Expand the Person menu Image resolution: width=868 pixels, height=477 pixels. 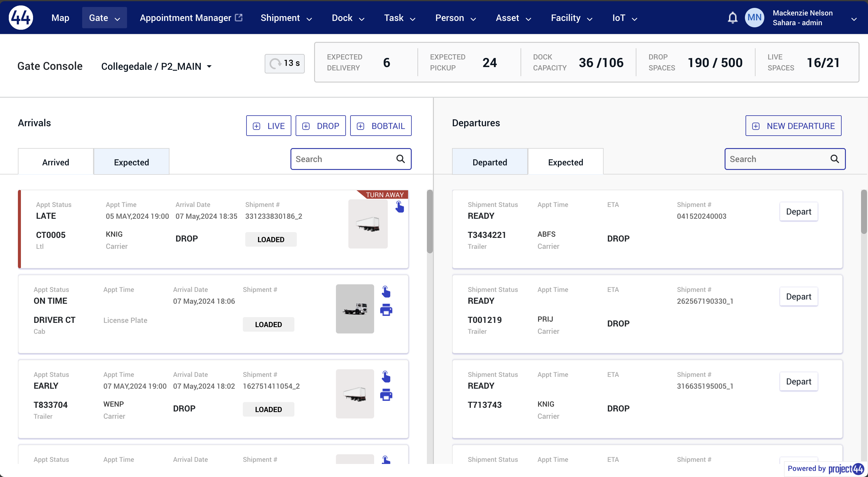[455, 18]
